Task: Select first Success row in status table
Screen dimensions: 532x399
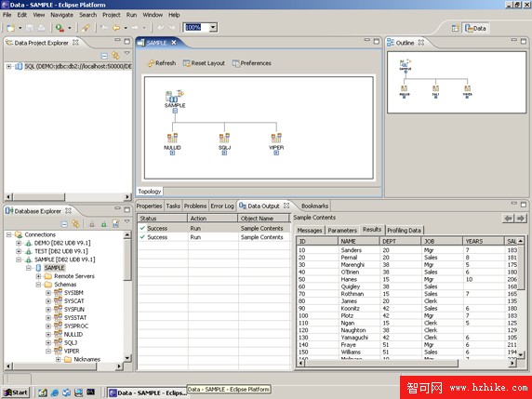Action: 214,229
